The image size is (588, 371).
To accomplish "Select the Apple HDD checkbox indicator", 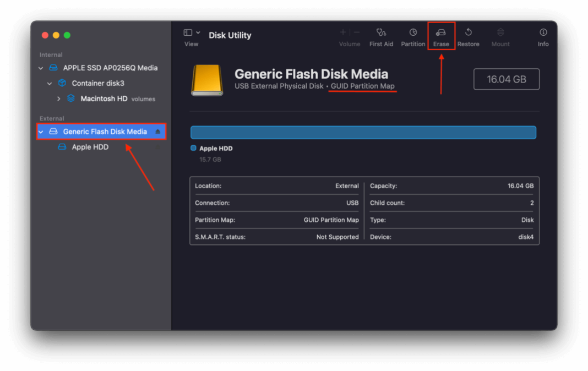I will coord(193,148).
